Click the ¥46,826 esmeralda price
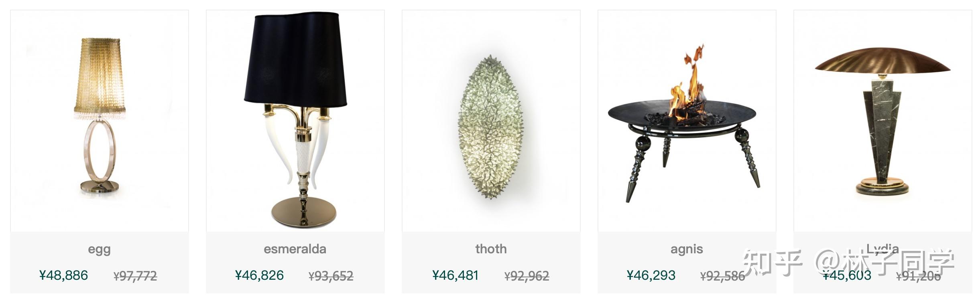 [x=259, y=276]
